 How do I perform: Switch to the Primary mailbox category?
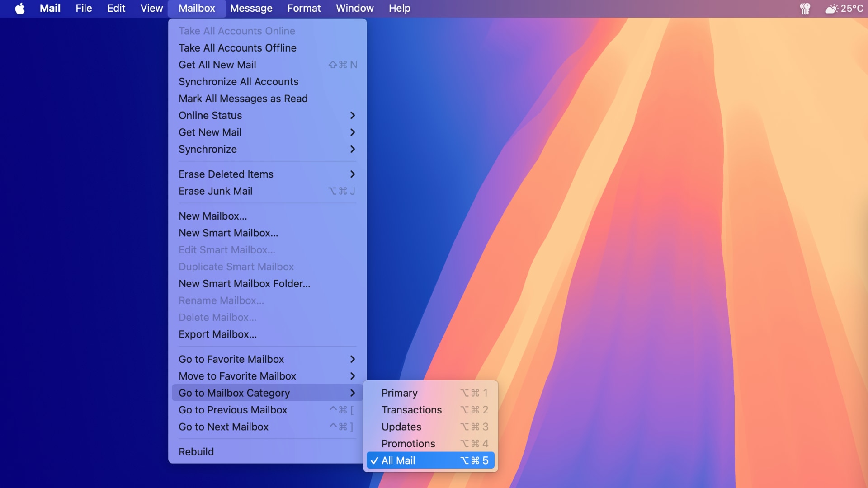pos(430,393)
